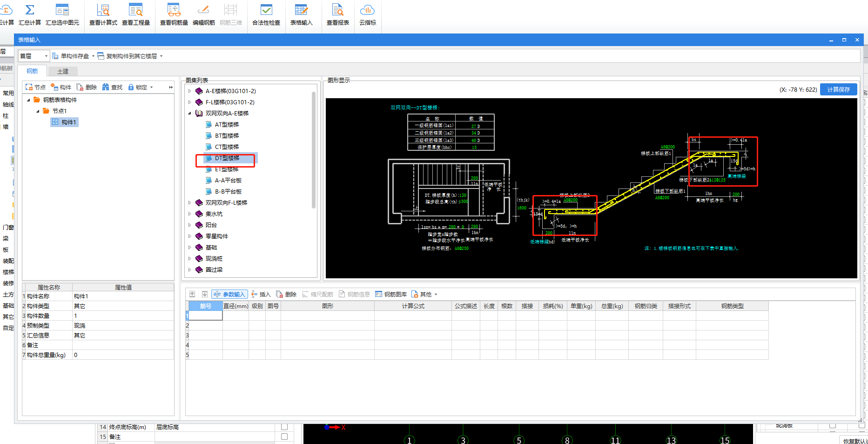
Task: Click 汇总选中图元 toolbar icon
Action: pyautogui.click(x=62, y=14)
